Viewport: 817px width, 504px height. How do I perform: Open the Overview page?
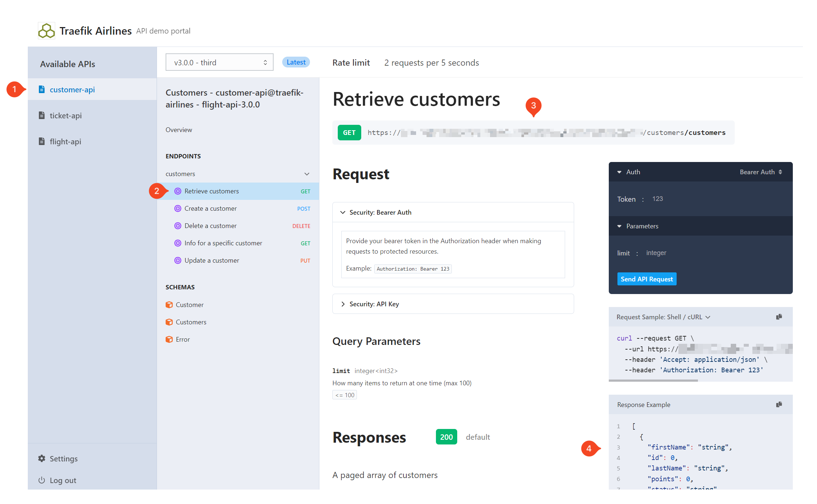pyautogui.click(x=179, y=130)
